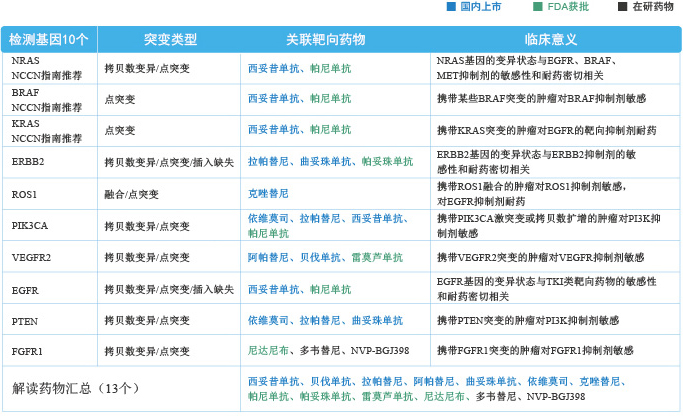Viewport: 683px width, 416px height.
Task: Click NCCN指南推荐 under KRAS
Action: click(47, 139)
